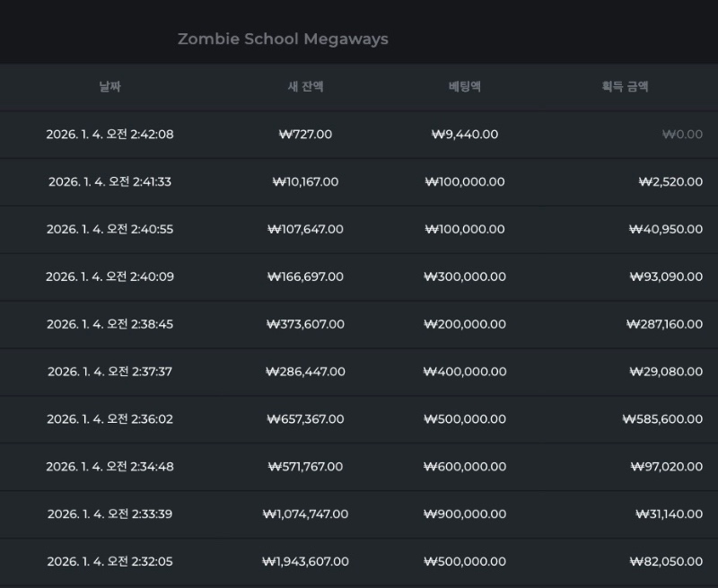Click the ₩1,943,607.00 balance cell
Image resolution: width=718 pixels, height=588 pixels.
coord(305,562)
